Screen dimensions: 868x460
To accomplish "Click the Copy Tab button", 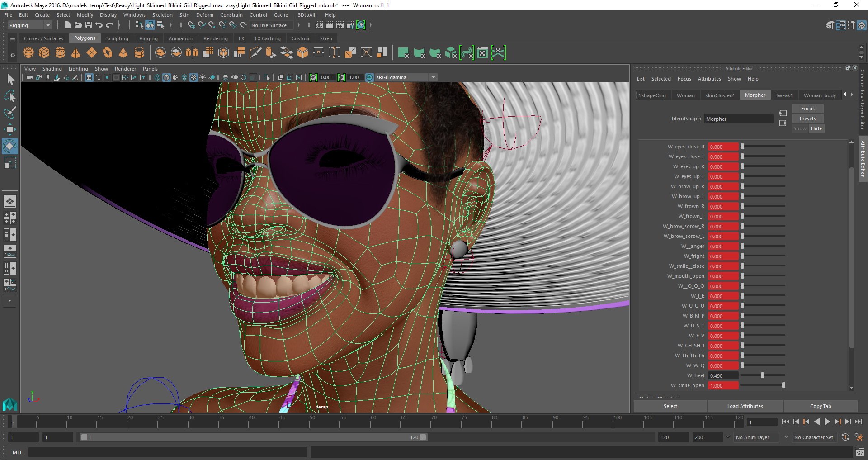I will coord(820,406).
